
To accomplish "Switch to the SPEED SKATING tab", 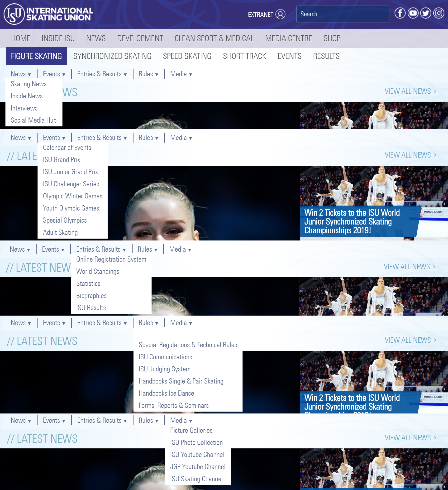I will click(x=187, y=56).
